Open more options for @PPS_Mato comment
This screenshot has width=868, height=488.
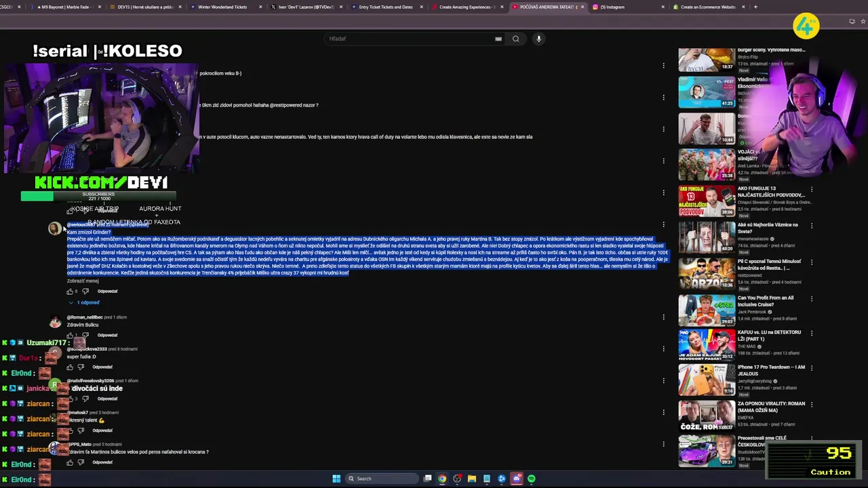pyautogui.click(x=663, y=444)
